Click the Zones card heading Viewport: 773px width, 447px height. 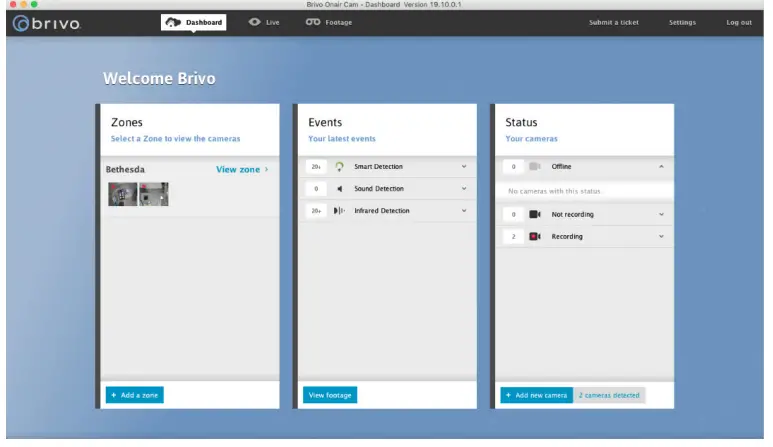127,122
